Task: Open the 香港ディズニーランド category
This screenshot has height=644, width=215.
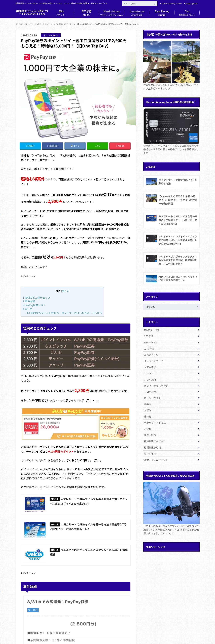Action: pos(171,460)
